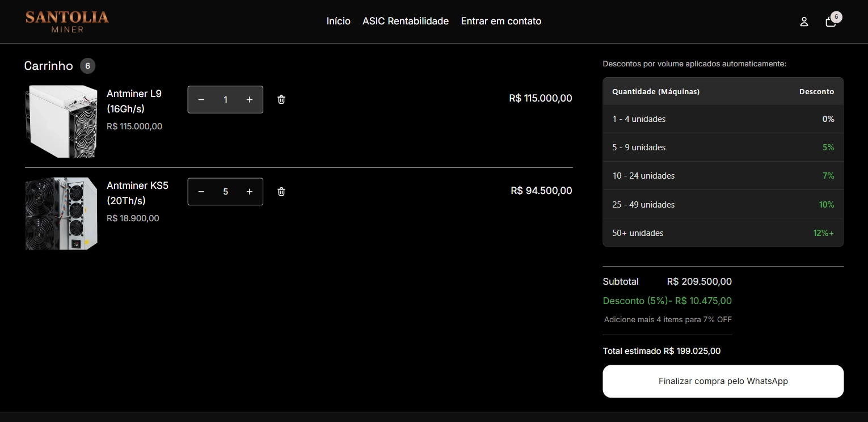Image resolution: width=868 pixels, height=422 pixels.
Task: Click the 25 - 49 unidades row
Action: tap(723, 204)
